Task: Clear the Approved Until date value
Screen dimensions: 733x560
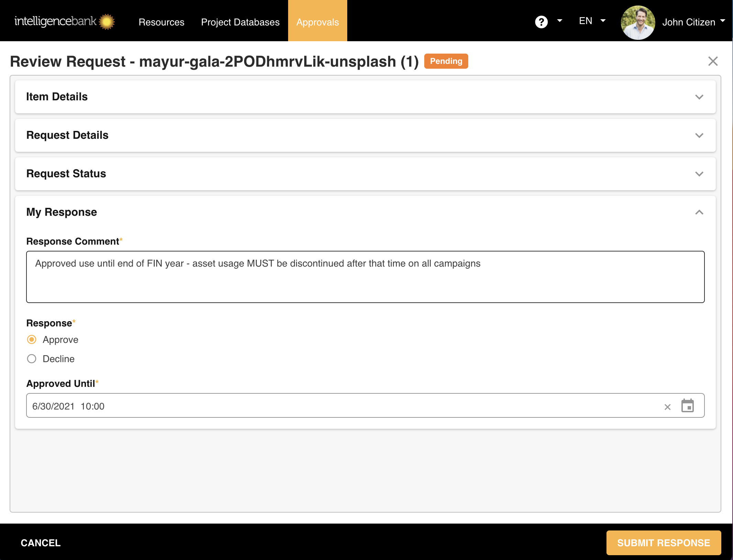Action: [x=667, y=407]
